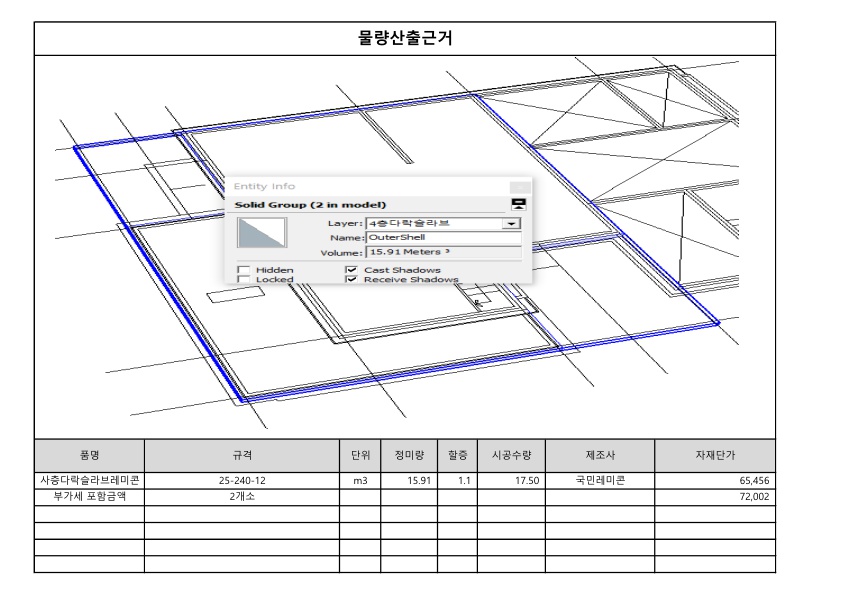Click the 65,456 price cell

point(715,480)
